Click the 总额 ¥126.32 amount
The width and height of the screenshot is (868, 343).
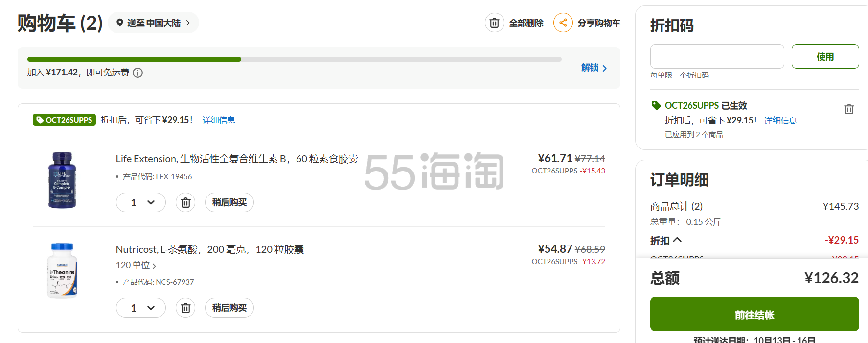(832, 278)
